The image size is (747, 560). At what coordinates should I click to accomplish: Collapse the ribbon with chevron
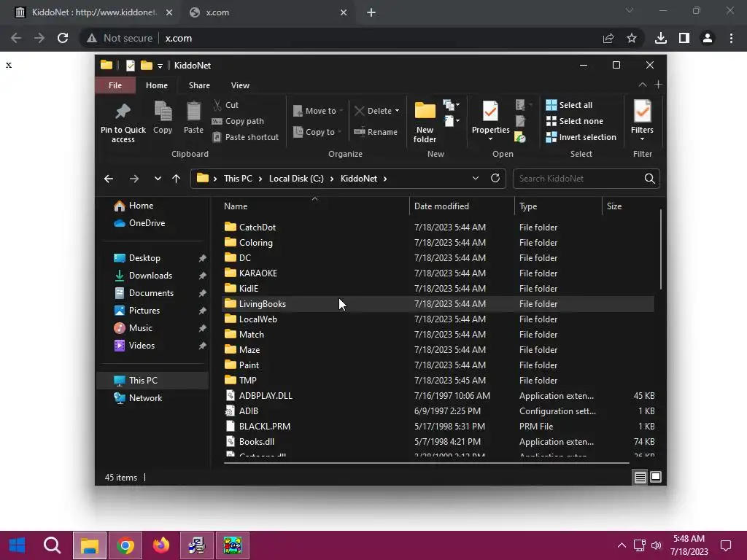(x=642, y=85)
